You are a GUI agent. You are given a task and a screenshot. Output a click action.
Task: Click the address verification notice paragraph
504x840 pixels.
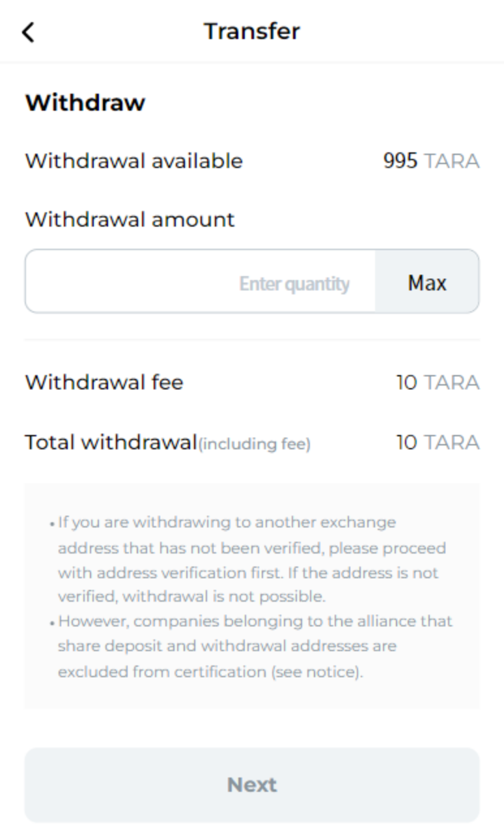point(251,559)
